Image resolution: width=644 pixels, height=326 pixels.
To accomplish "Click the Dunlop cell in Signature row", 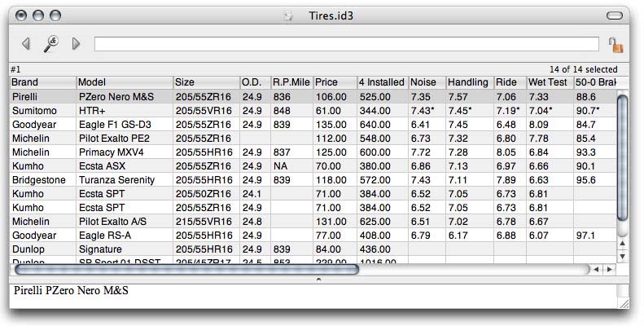I will pyautogui.click(x=42, y=249).
